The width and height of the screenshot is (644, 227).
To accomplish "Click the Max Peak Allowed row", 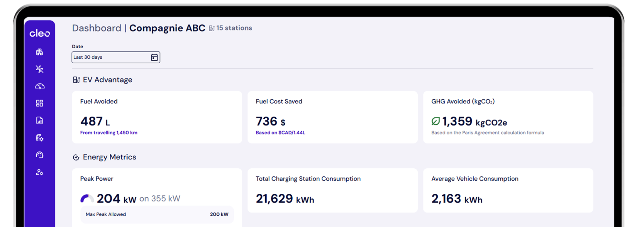I will [x=157, y=214].
